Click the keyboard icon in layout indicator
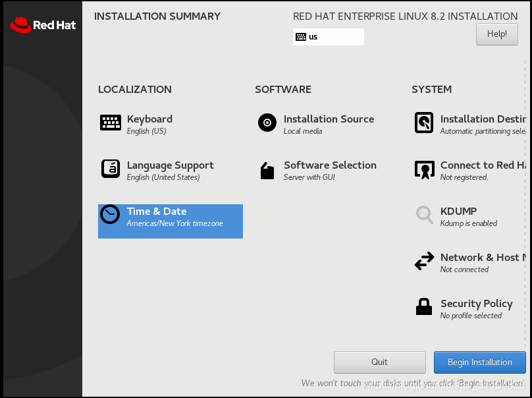The image size is (532, 398). coord(301,37)
